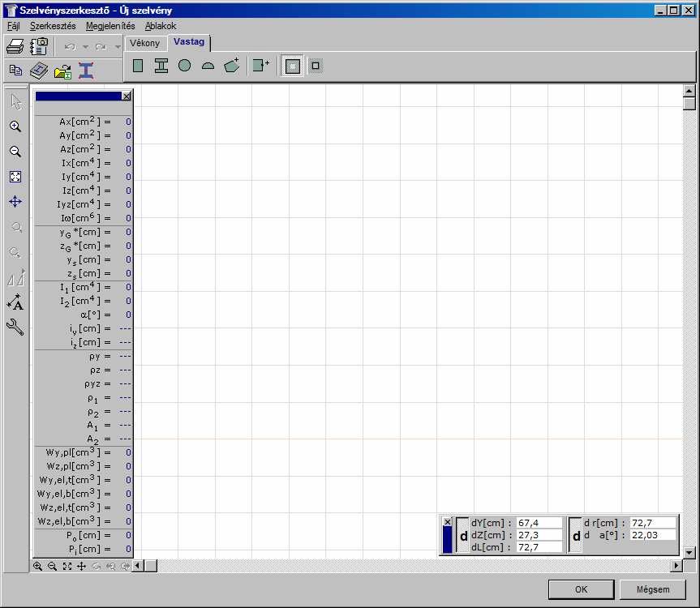
Task: Click the text label A tool
Action: pos(15,302)
